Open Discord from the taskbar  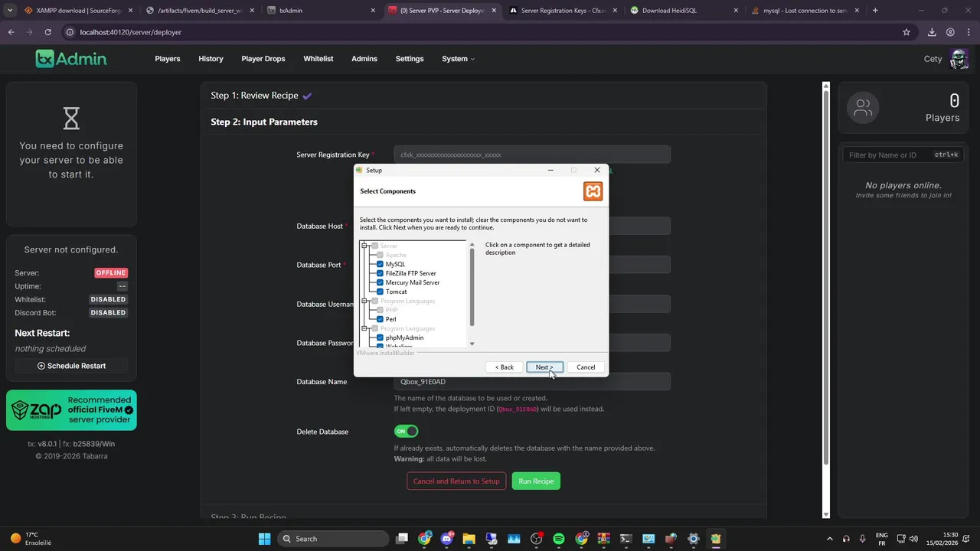446,539
